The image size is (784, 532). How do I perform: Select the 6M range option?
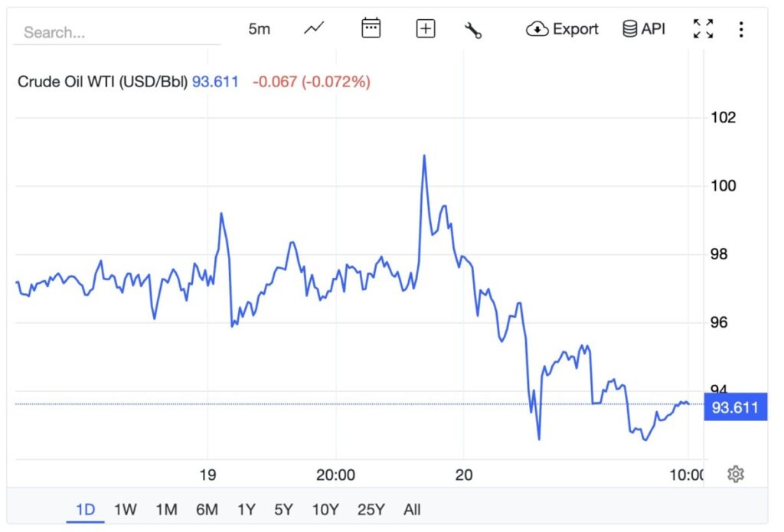205,509
